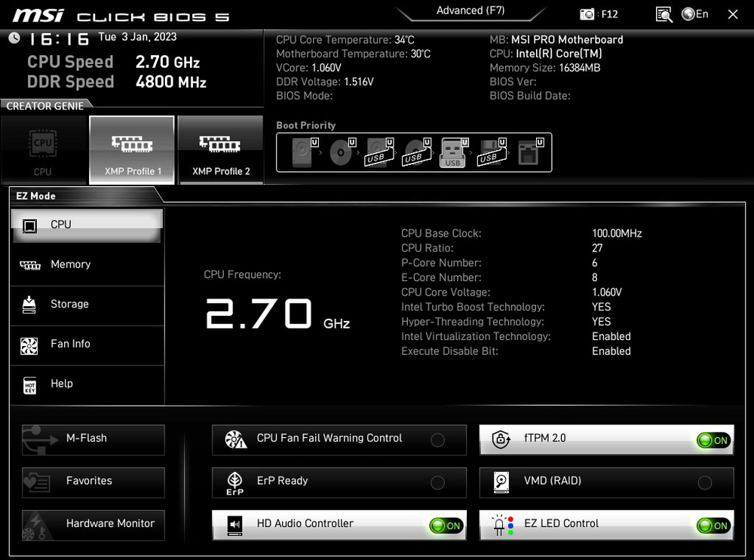Click the Boot Priority heading
Viewport: 754px width, 560px height.
click(306, 125)
